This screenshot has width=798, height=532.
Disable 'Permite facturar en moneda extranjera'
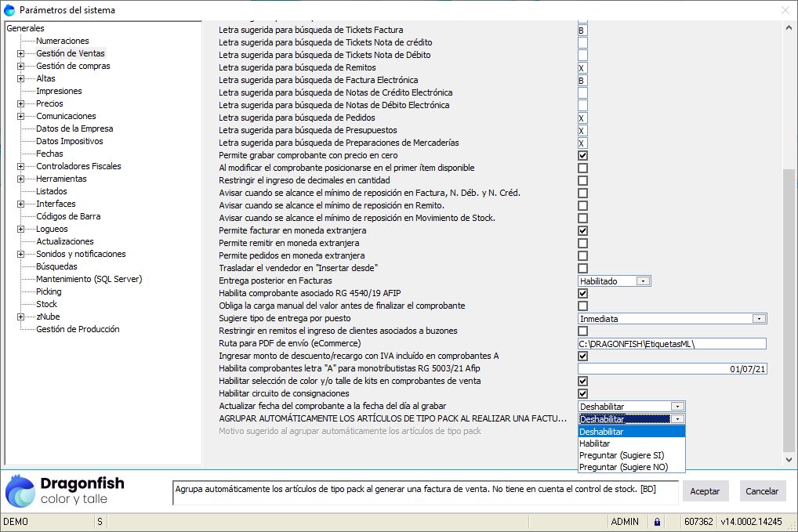click(582, 230)
